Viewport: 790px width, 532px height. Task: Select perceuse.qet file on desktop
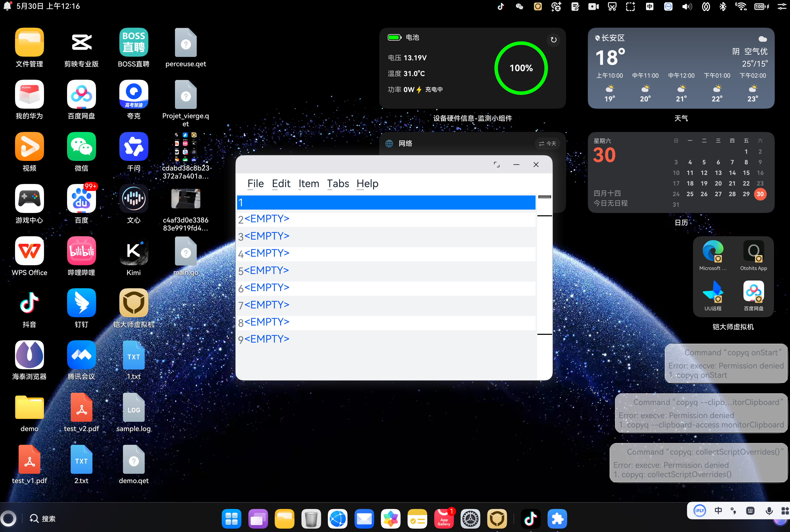coord(186,42)
